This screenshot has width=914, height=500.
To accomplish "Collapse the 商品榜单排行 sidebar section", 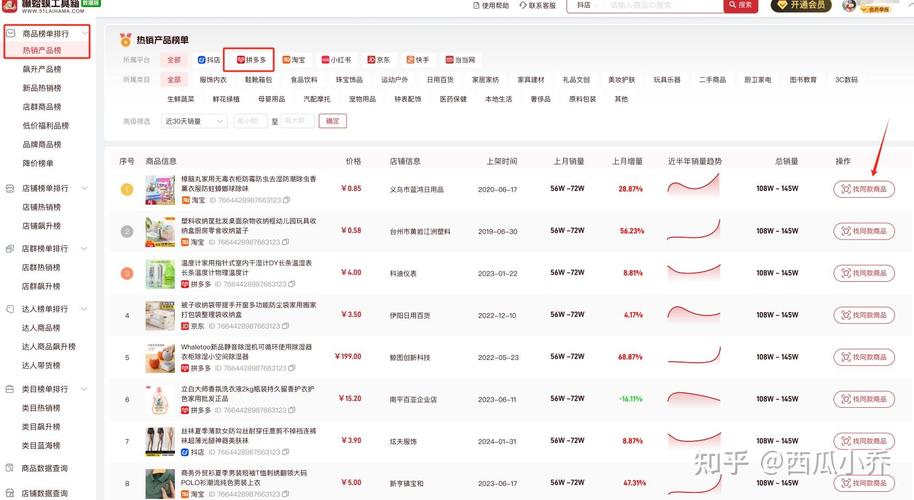I will (85, 34).
